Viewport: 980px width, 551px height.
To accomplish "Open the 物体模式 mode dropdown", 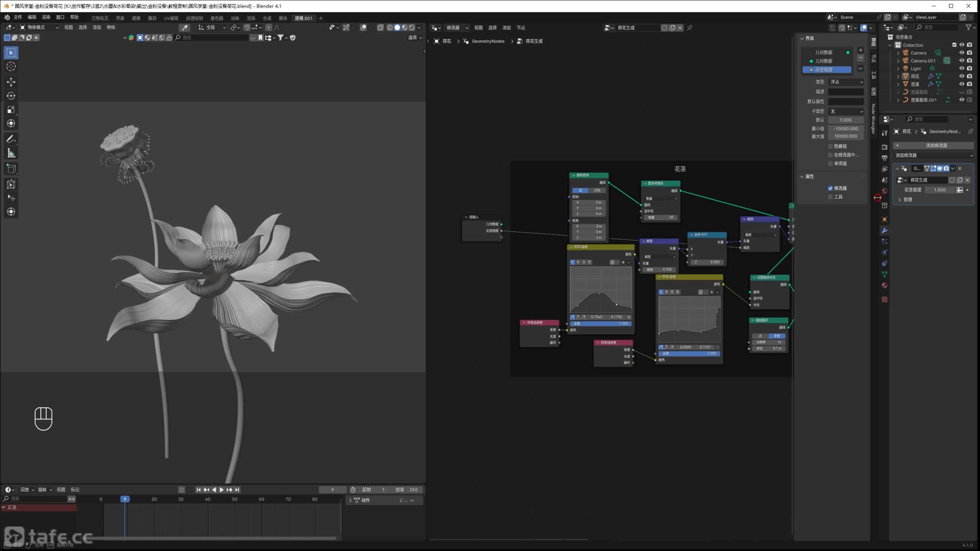I will pyautogui.click(x=39, y=28).
